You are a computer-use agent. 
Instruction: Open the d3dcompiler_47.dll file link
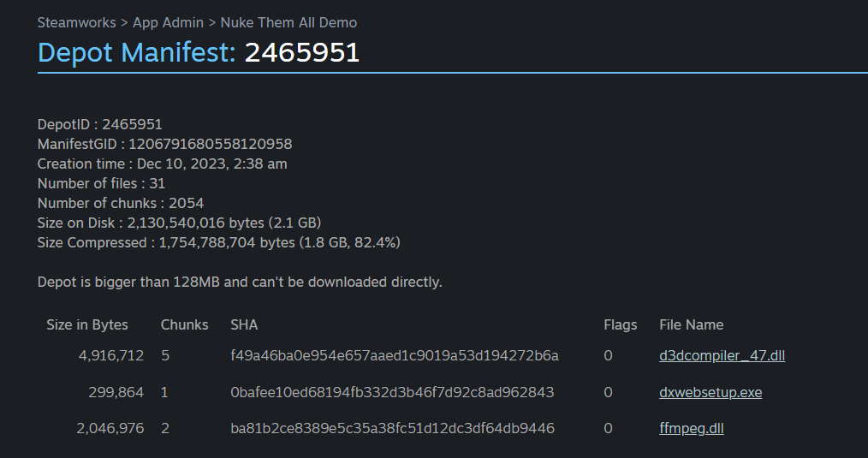click(722, 355)
